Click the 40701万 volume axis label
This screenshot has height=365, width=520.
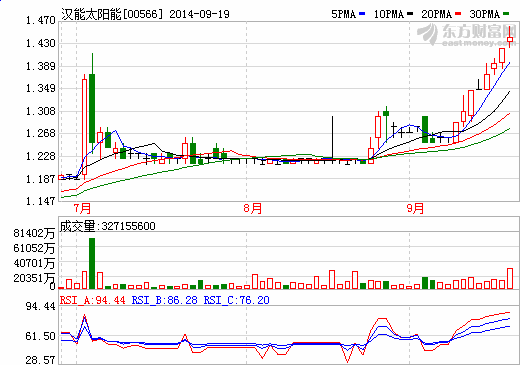(34, 263)
